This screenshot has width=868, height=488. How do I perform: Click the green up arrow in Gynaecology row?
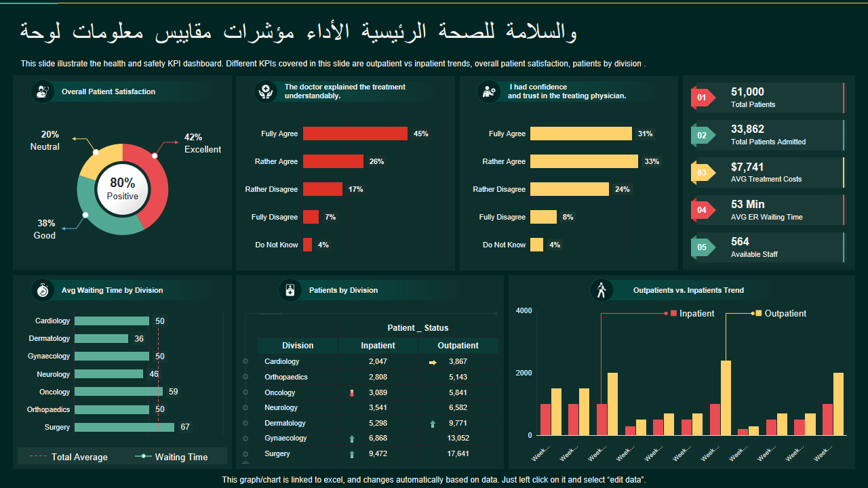tap(351, 439)
